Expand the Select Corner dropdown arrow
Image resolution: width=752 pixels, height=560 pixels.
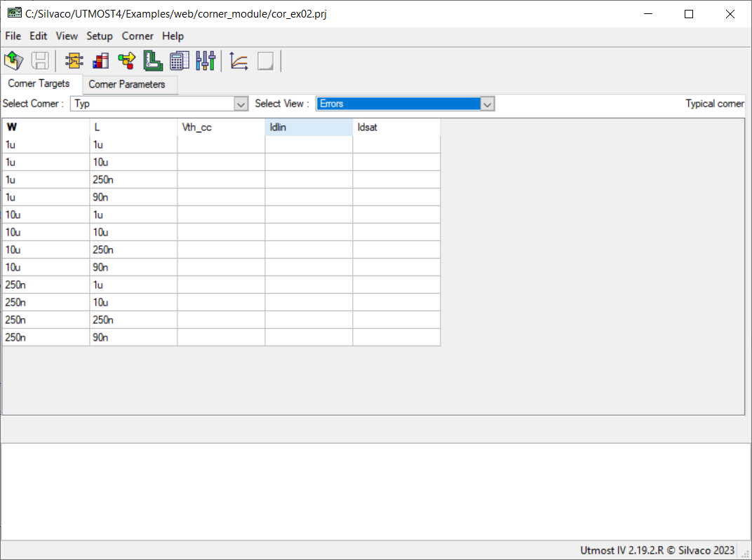tap(241, 104)
